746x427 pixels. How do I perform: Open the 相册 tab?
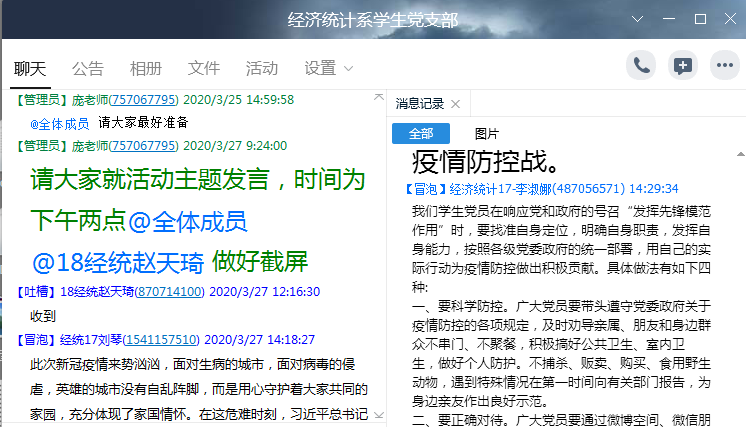coord(146,68)
